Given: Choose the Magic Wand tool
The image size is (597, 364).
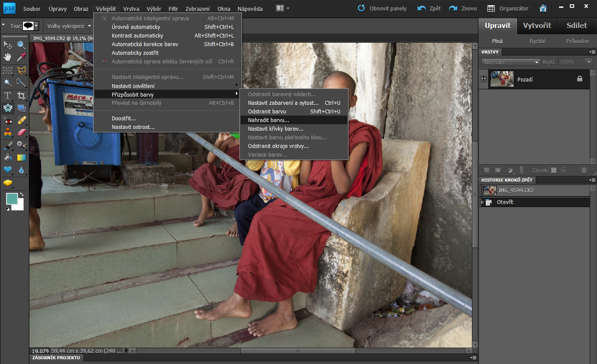Looking at the screenshot, I should 8,82.
